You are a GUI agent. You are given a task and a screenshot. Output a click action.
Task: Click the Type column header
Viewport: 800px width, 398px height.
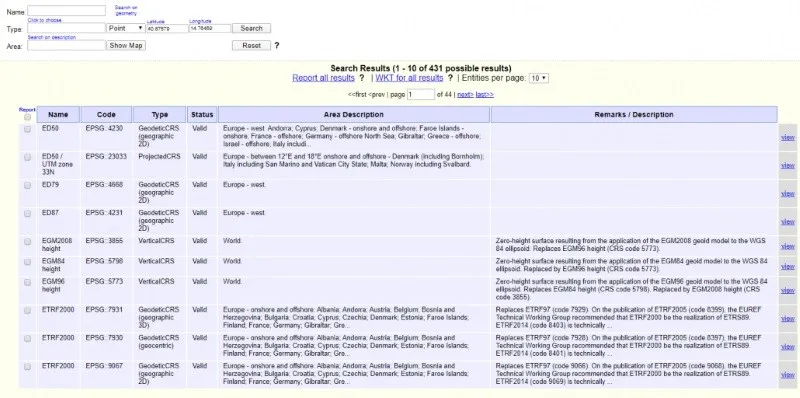click(x=160, y=115)
